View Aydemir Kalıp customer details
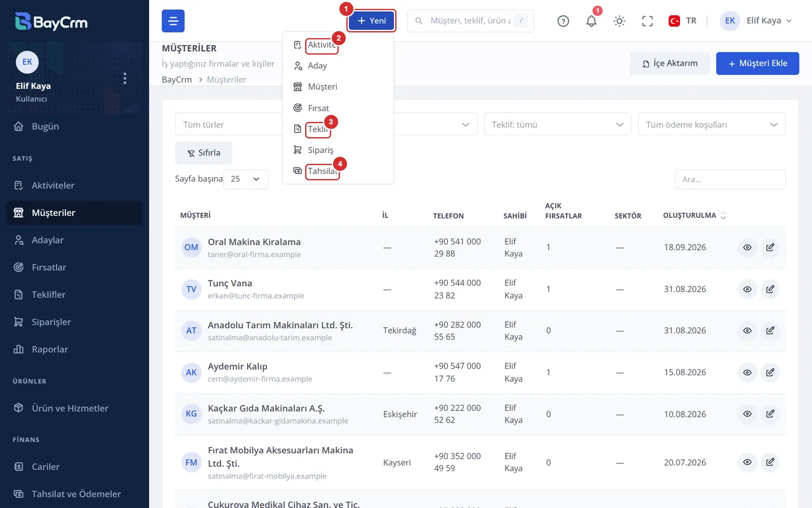Image resolution: width=812 pixels, height=508 pixels. [747, 372]
